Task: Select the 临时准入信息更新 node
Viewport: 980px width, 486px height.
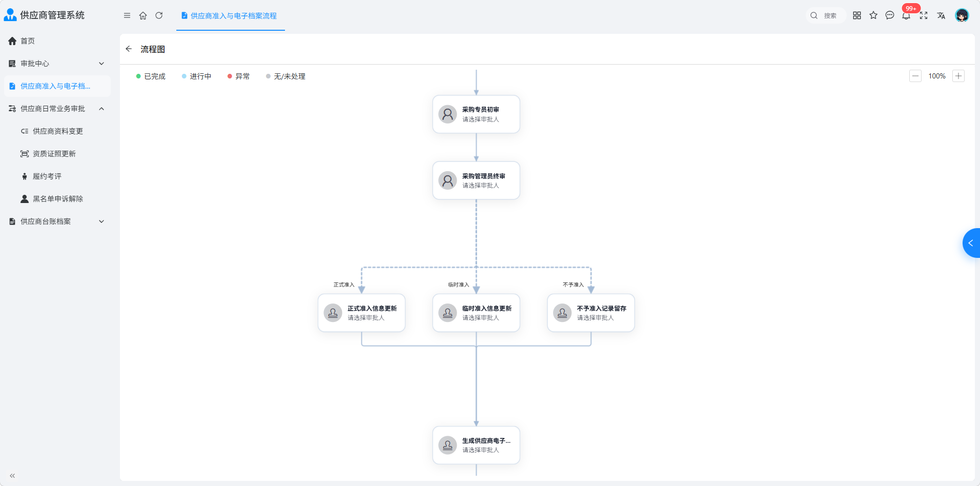Action: click(x=476, y=313)
